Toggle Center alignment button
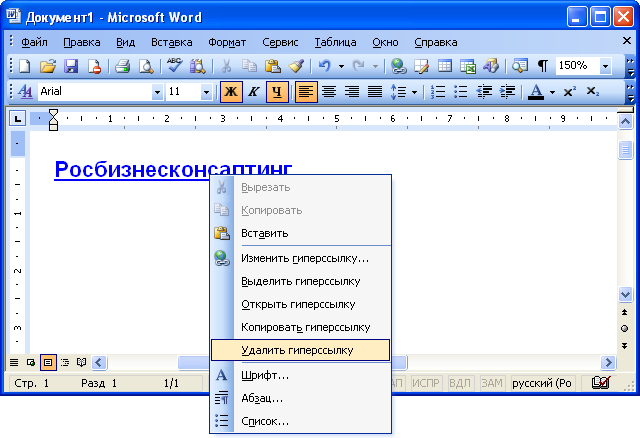Screen dimensions: 640x438 click(x=329, y=91)
